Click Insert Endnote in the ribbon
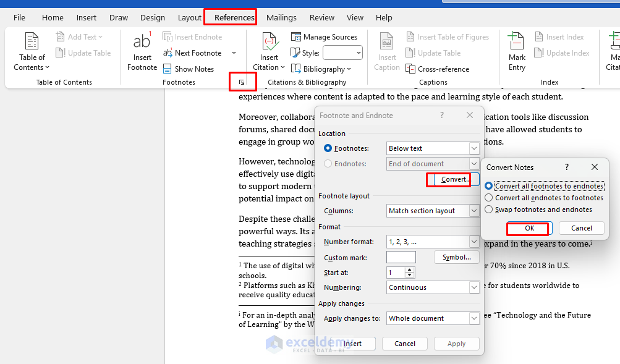This screenshot has height=364, width=620. [193, 36]
